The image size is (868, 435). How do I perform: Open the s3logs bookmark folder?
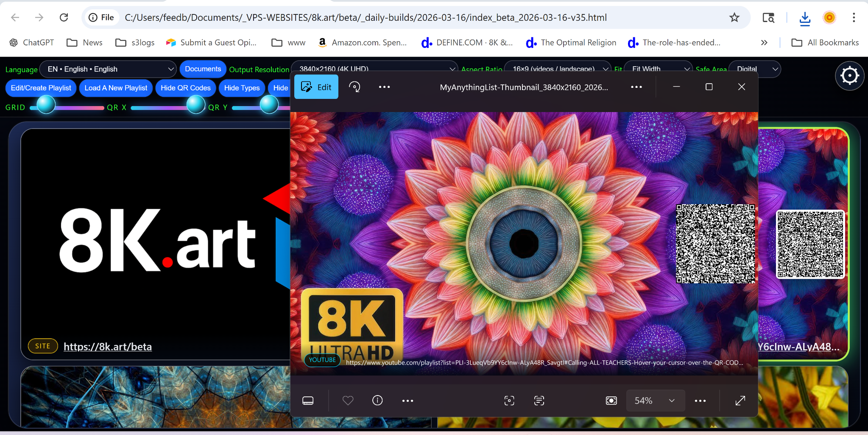(135, 42)
